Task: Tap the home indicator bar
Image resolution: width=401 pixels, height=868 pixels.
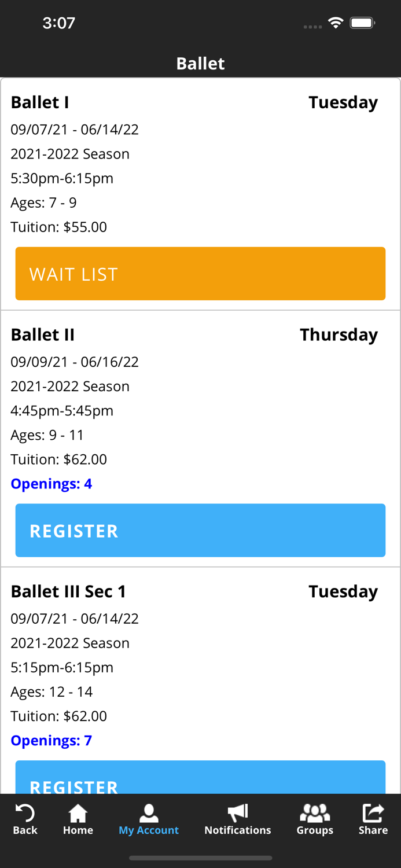Action: pos(200,858)
